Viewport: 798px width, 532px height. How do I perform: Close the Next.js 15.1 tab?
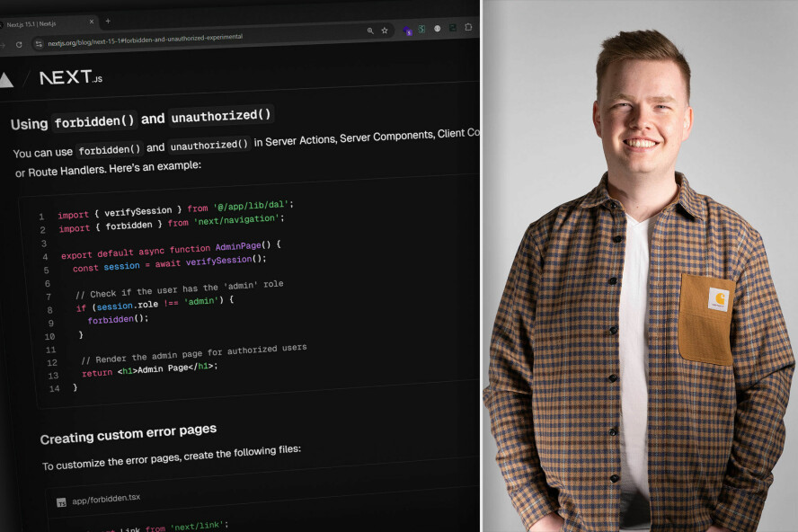[x=92, y=22]
